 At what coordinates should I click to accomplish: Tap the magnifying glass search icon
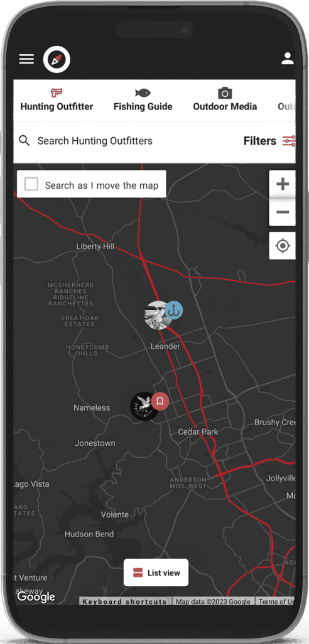click(24, 141)
